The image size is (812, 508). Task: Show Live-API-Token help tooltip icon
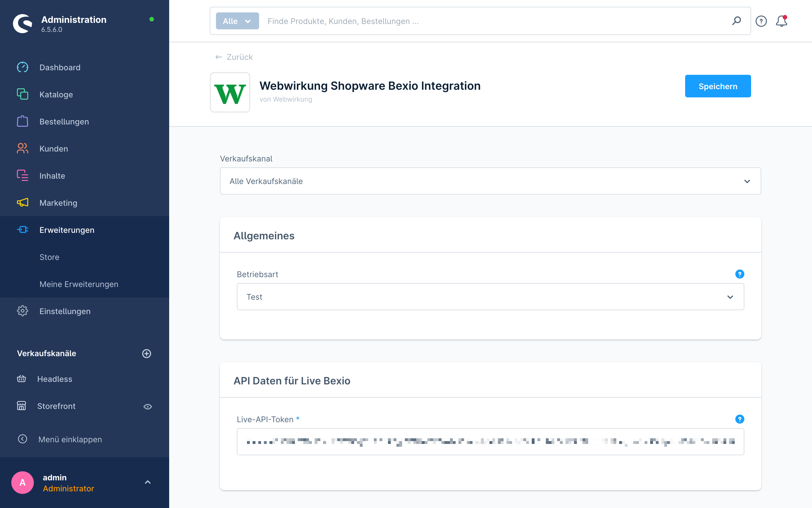point(740,419)
